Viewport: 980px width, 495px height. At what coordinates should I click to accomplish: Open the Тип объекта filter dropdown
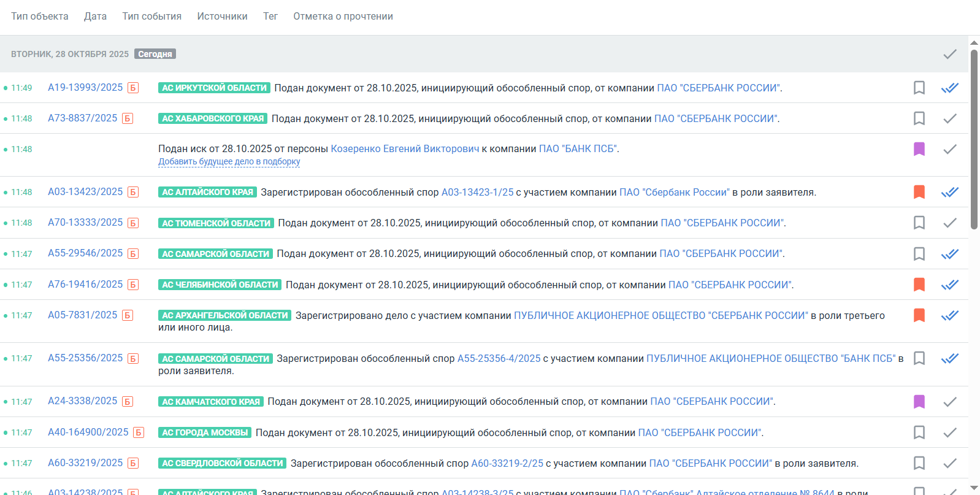pyautogui.click(x=40, y=17)
